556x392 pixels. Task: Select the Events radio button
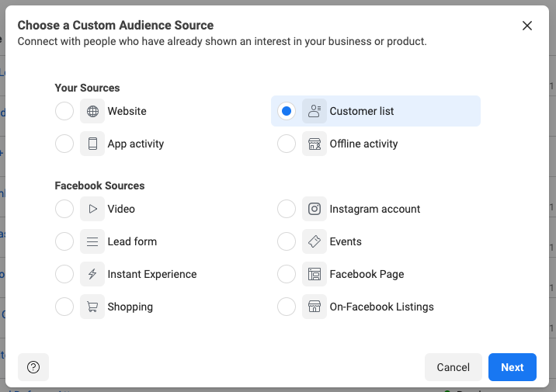tap(287, 241)
